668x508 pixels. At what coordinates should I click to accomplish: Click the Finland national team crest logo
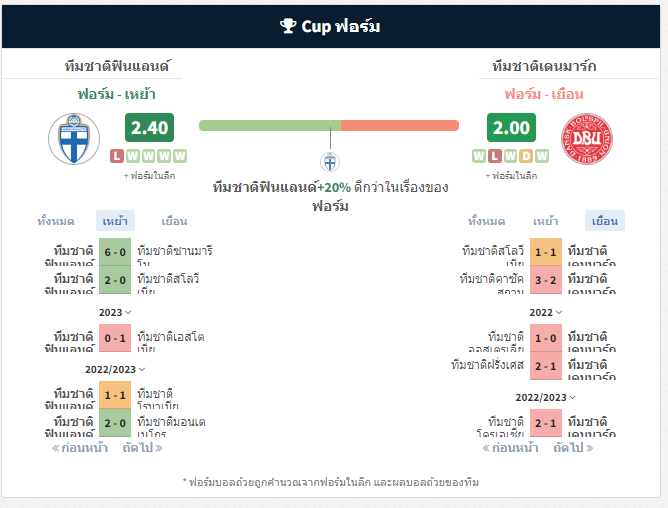[74, 139]
